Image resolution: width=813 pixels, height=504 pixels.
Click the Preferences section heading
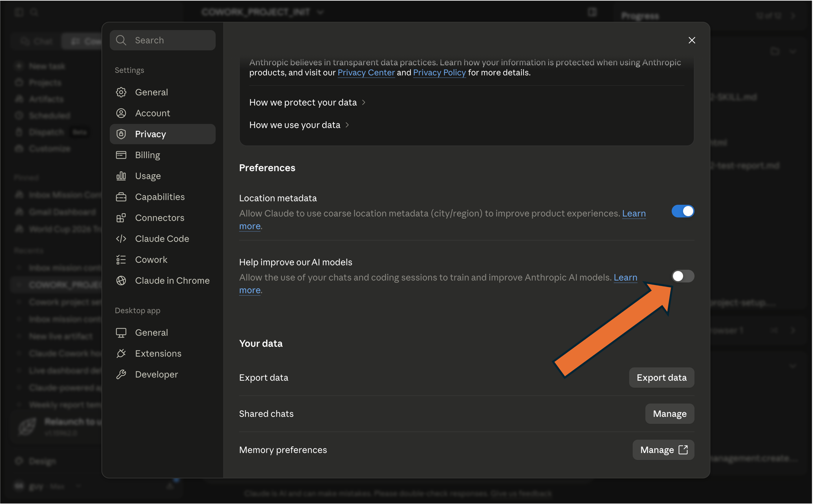tap(267, 168)
